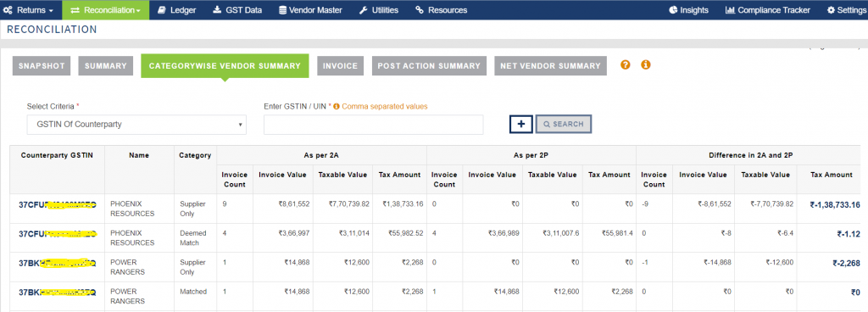Switch to the Invoice tab

[341, 66]
